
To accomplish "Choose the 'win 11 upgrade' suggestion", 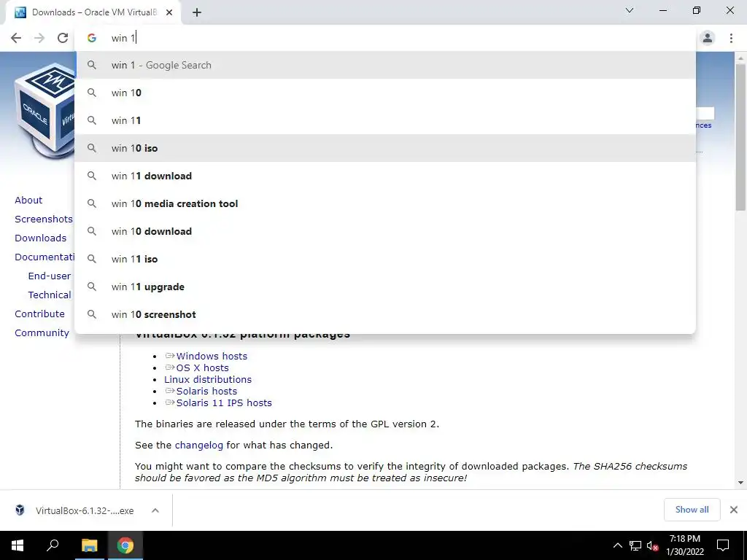I will (x=385, y=287).
